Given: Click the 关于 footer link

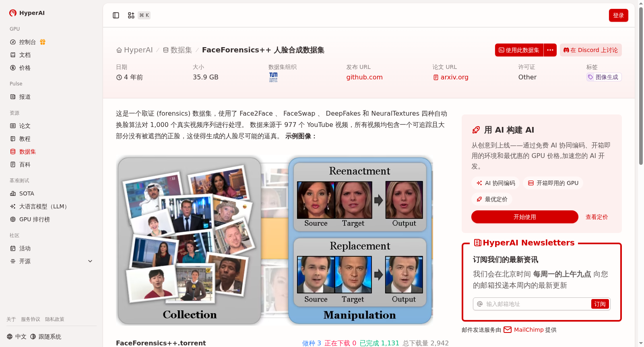Looking at the screenshot, I should pyautogui.click(x=11, y=319).
